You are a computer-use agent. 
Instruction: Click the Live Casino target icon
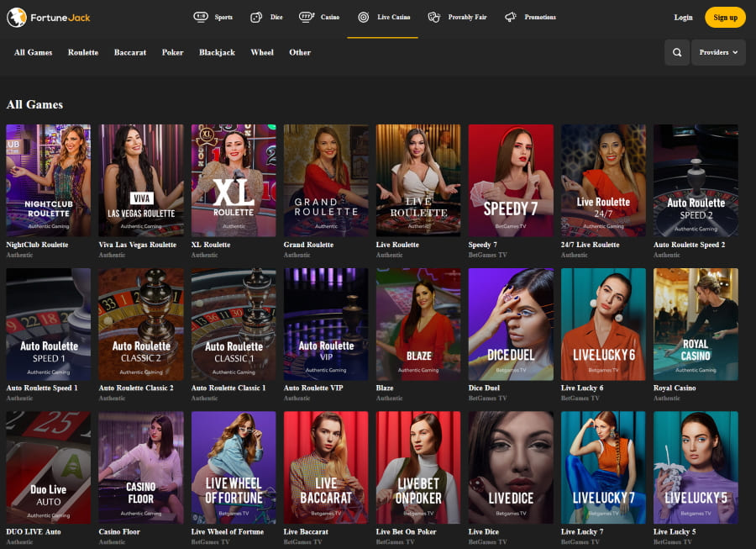click(364, 18)
